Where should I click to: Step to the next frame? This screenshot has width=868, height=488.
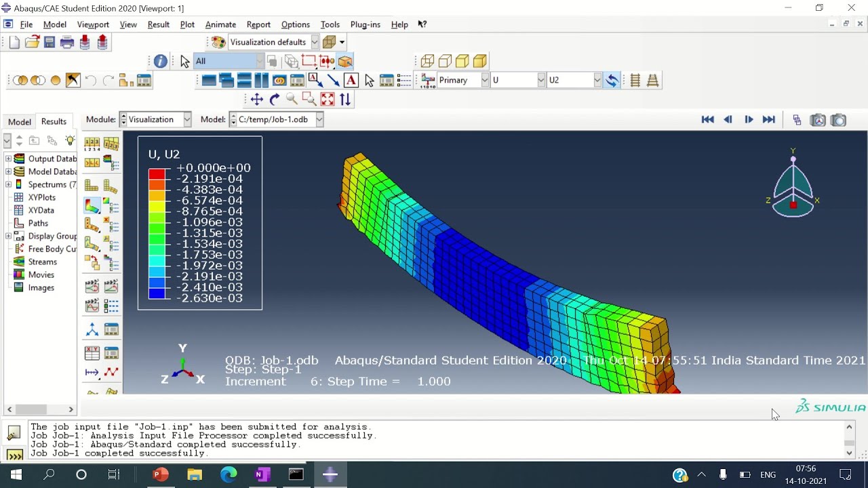pos(749,119)
